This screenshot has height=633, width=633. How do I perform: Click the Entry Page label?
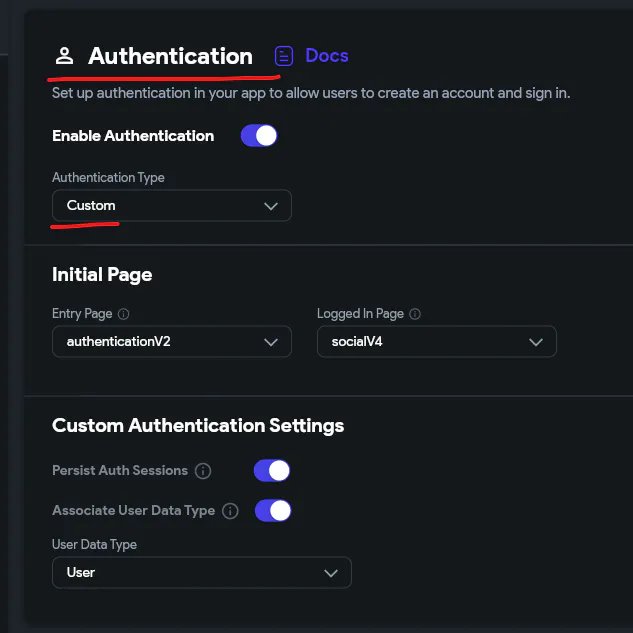click(x=82, y=314)
